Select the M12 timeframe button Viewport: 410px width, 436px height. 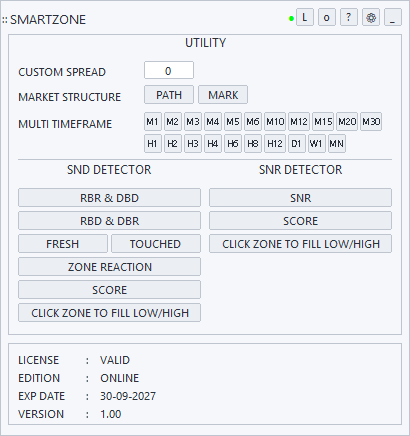coord(299,122)
